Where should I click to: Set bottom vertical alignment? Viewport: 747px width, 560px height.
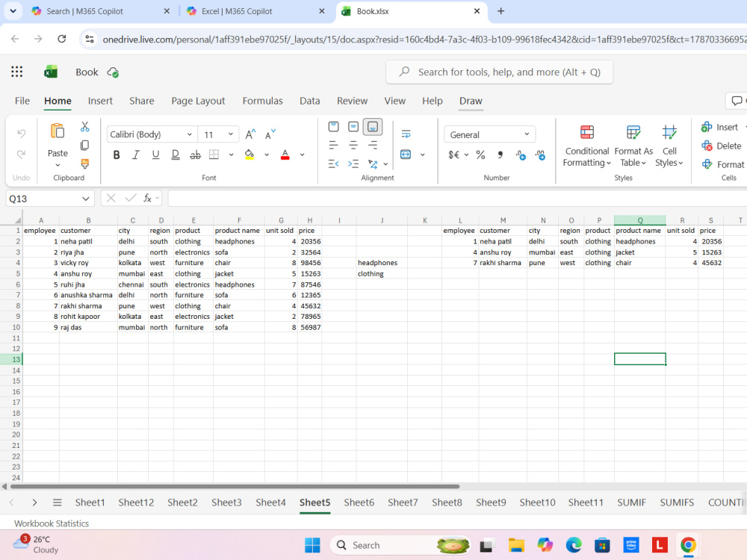(x=373, y=127)
